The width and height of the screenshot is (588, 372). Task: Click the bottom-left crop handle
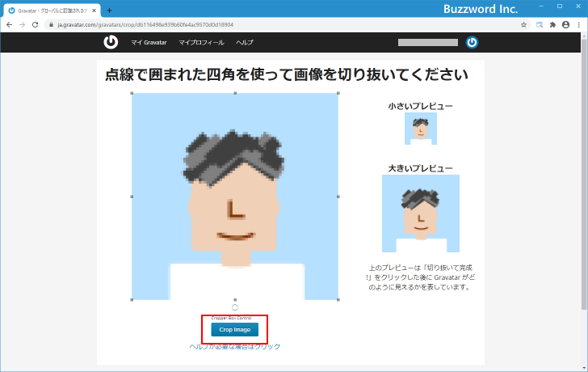click(x=132, y=300)
